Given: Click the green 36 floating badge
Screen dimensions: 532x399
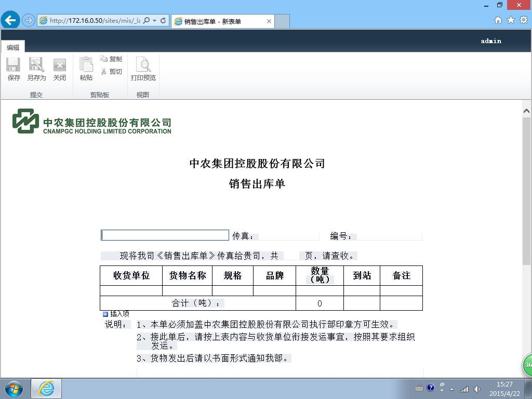Looking at the screenshot, I should point(528,365).
